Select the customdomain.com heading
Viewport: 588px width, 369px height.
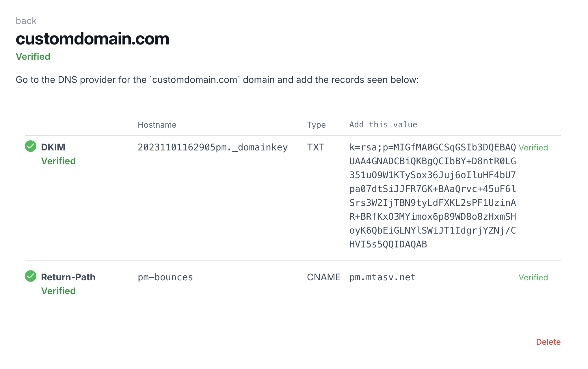(x=92, y=39)
